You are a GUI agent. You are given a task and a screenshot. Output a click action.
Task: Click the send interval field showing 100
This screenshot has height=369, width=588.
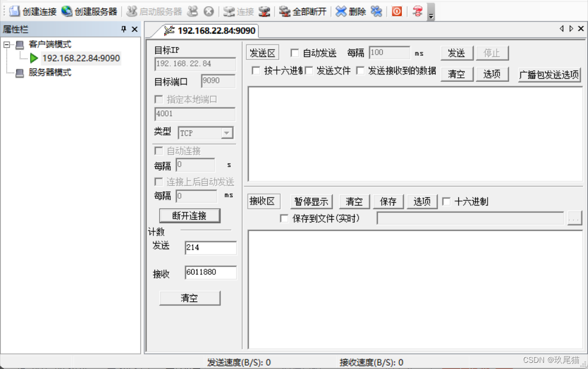389,53
